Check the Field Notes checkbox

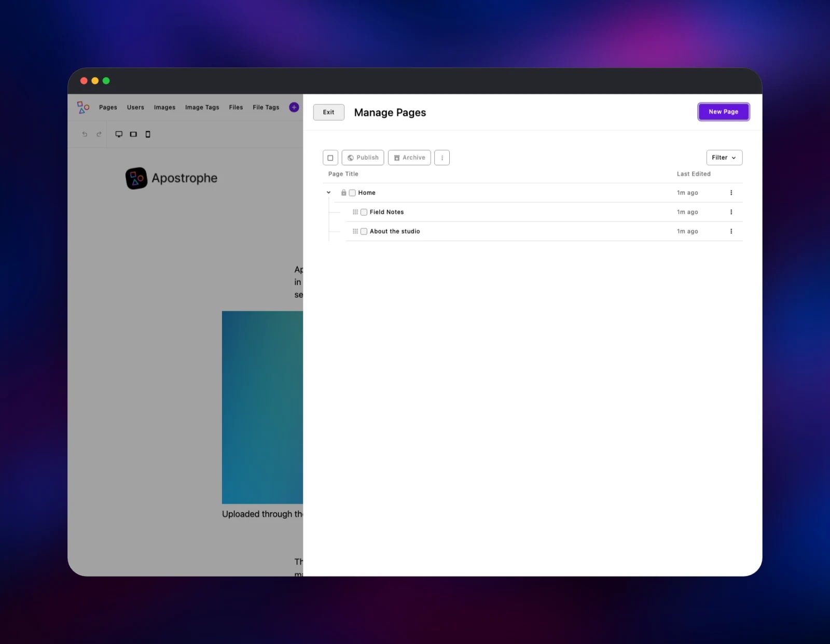click(x=364, y=212)
